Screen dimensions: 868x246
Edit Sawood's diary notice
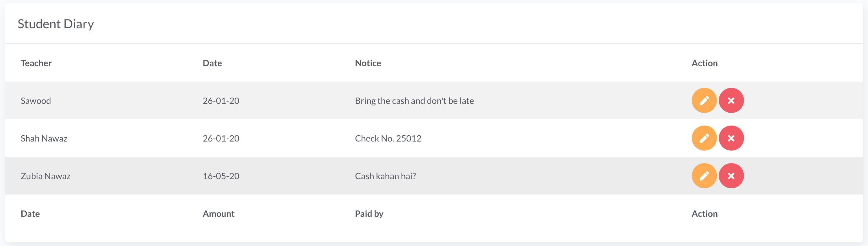click(704, 100)
